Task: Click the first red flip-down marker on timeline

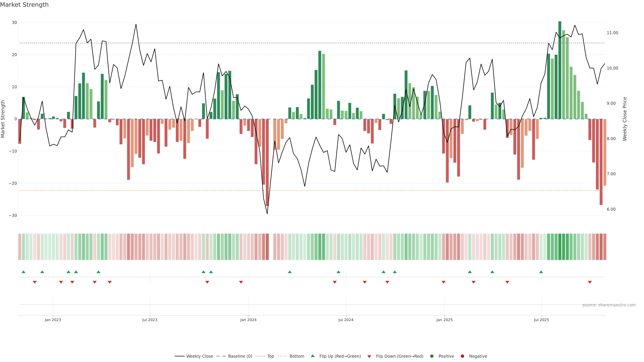Action: (35, 282)
